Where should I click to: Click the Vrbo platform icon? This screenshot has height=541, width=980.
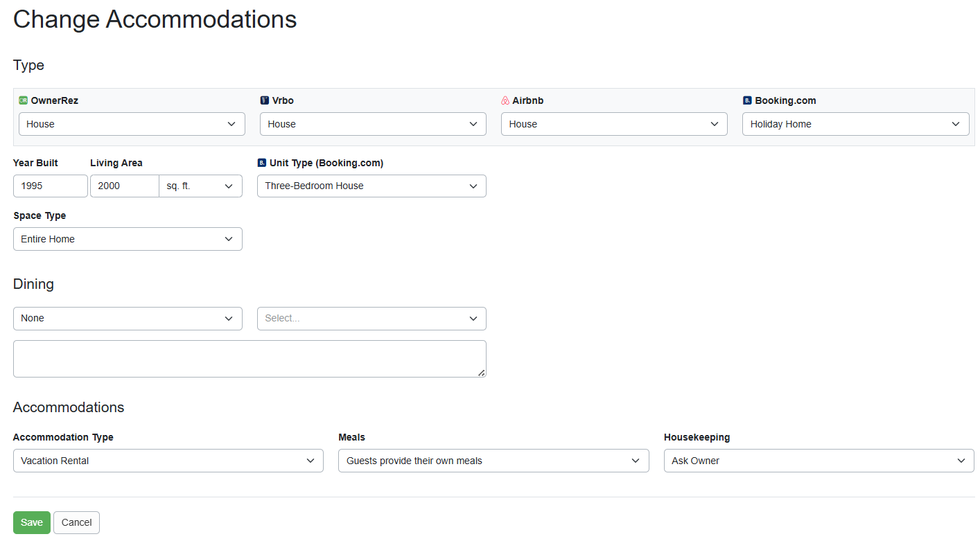click(264, 100)
